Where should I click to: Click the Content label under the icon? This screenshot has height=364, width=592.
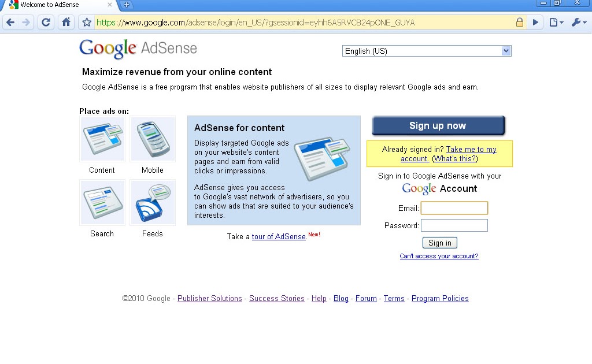[x=102, y=170]
